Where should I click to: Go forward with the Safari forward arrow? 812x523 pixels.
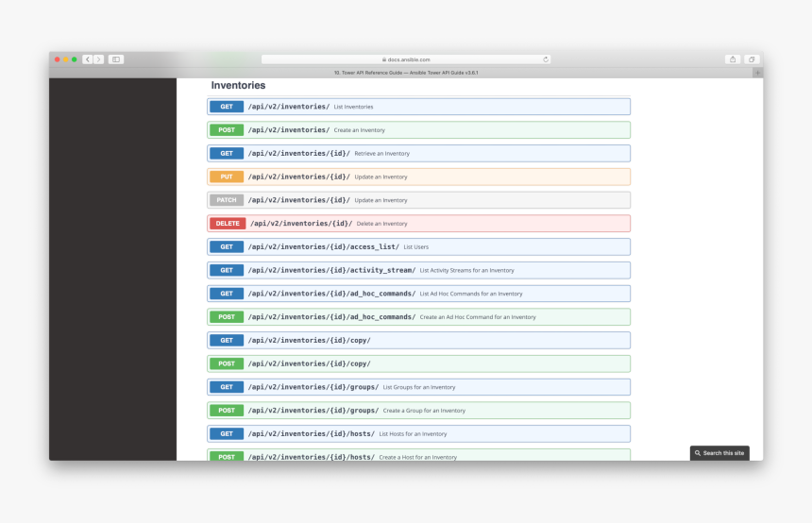click(x=98, y=59)
